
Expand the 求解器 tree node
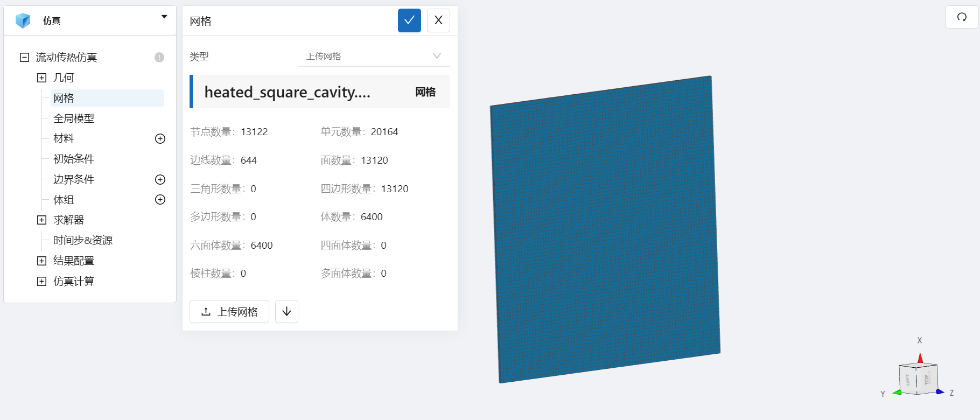point(41,220)
